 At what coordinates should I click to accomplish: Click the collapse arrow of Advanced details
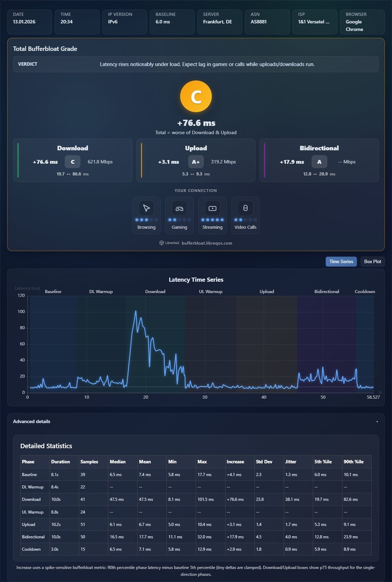coord(377,422)
